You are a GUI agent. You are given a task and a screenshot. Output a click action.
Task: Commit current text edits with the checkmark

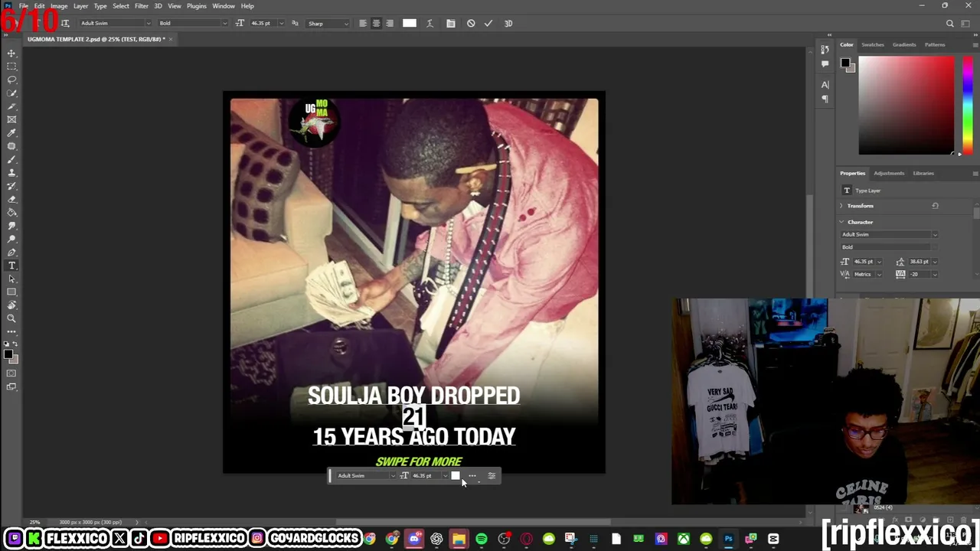click(488, 23)
